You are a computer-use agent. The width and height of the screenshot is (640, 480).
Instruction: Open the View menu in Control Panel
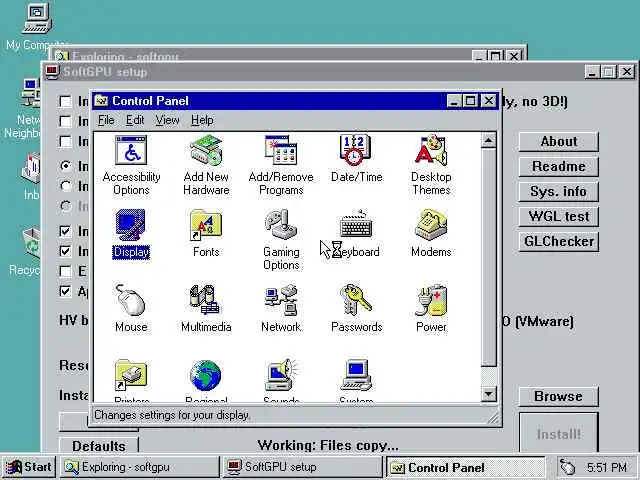coord(167,120)
